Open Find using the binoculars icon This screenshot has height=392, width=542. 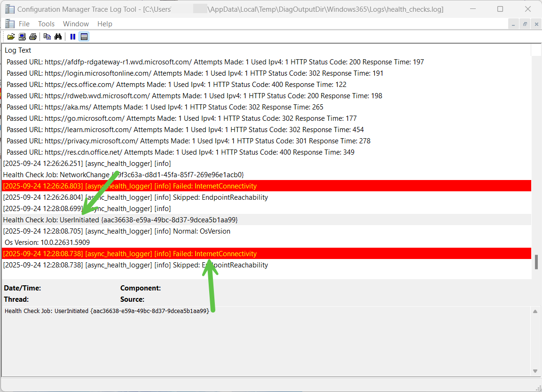(58, 37)
